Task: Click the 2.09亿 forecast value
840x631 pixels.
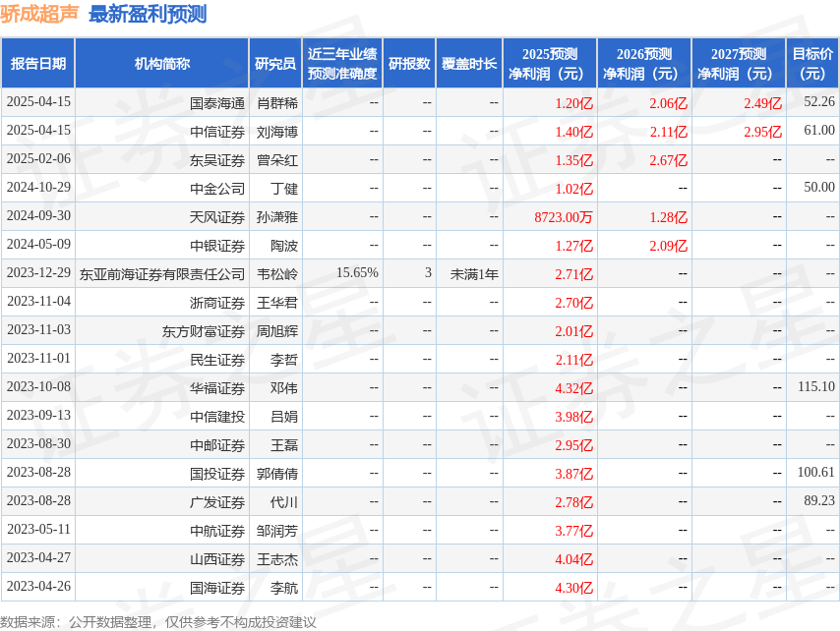Action: tap(668, 246)
